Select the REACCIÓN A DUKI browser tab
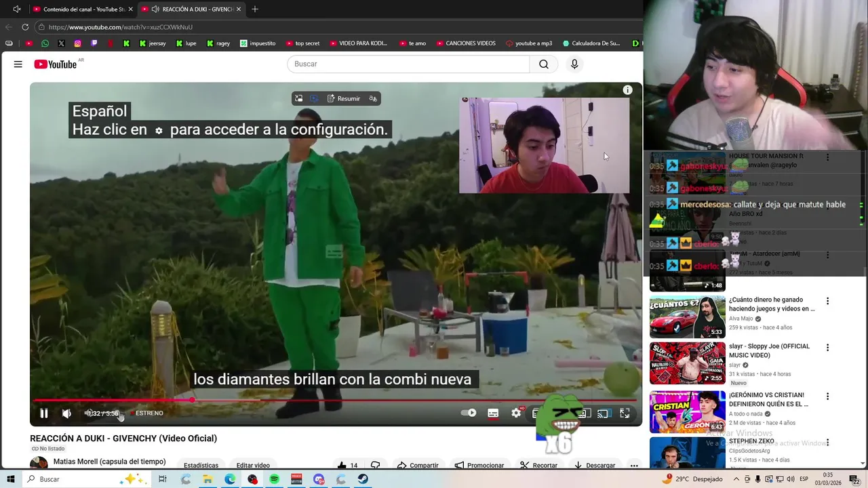868x488 pixels. (192, 9)
